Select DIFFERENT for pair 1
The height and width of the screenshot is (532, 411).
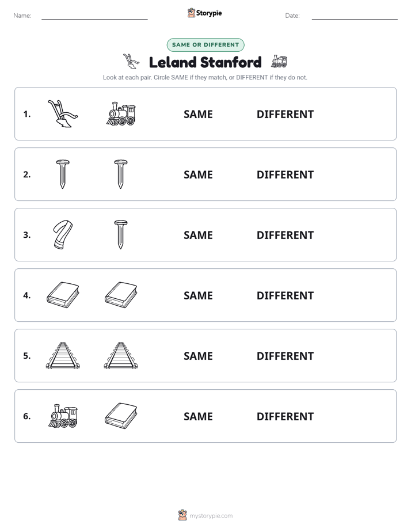[285, 115]
